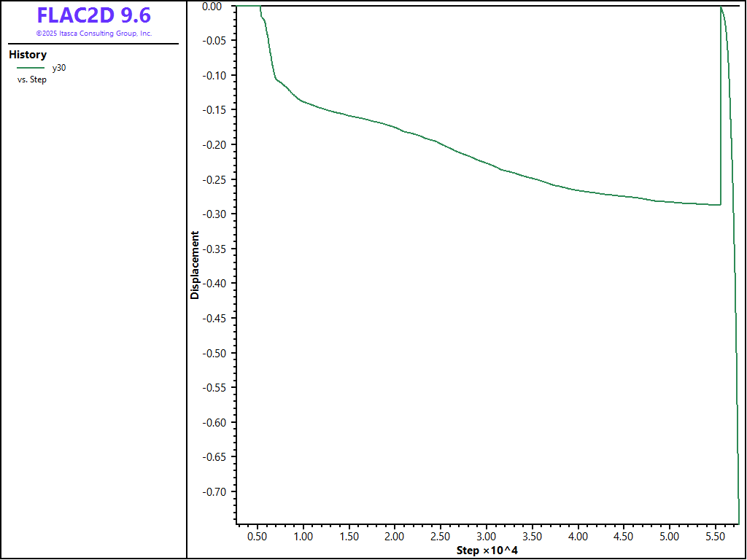Screen dimensions: 747x560
Task: Click the Displacement y-axis label
Action: [195, 265]
